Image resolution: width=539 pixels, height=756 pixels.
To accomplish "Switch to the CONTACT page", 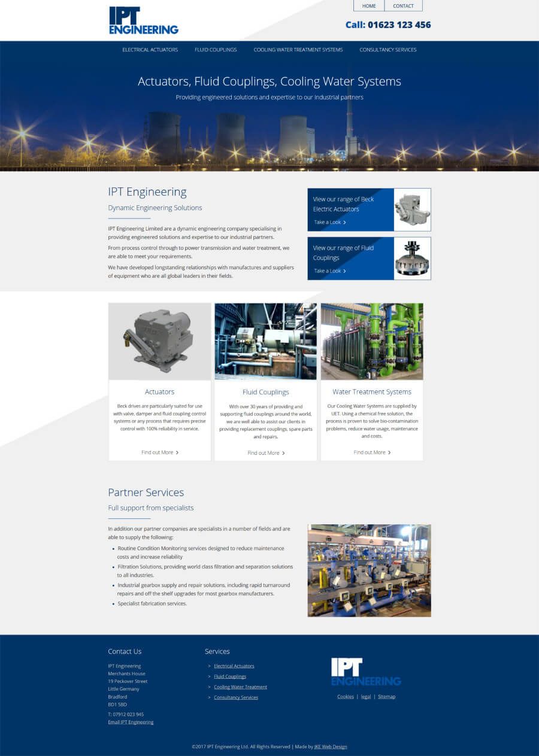I will (x=403, y=5).
